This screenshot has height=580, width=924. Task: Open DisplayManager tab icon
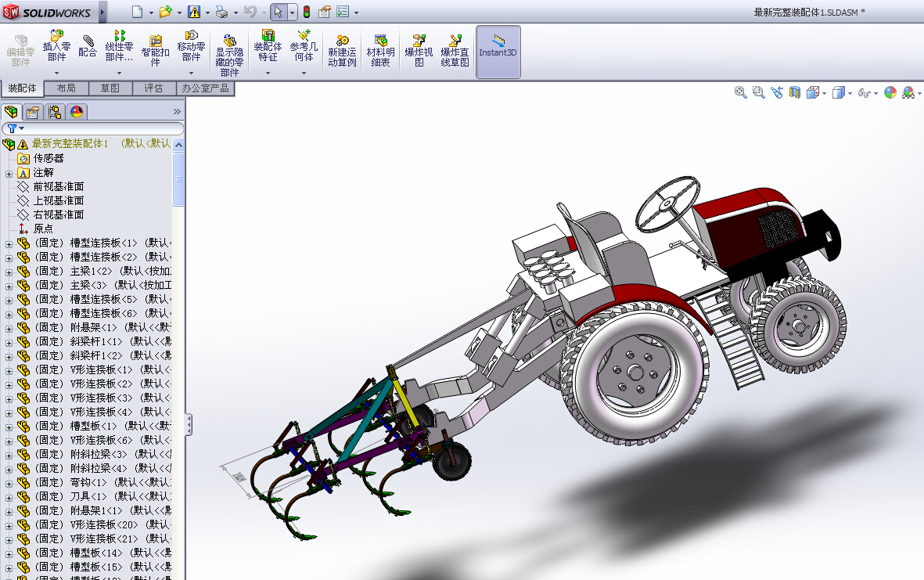pos(77,112)
